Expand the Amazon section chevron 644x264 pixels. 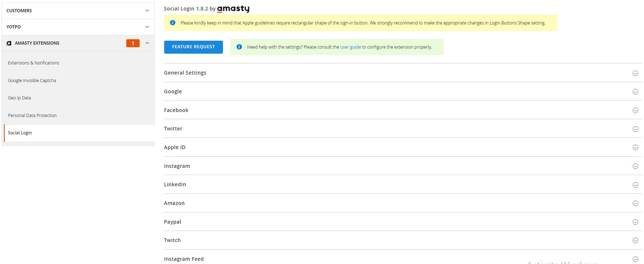[635, 203]
